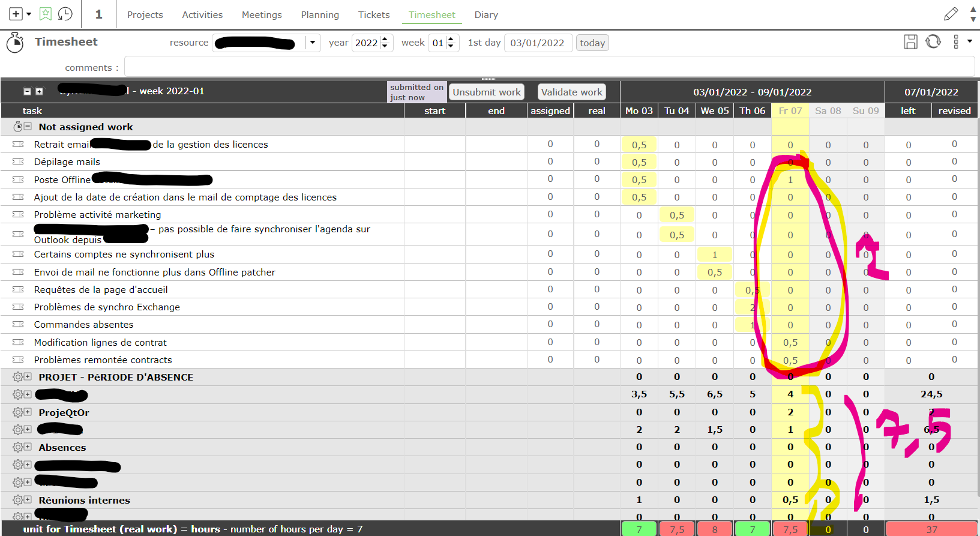Open the three-dot extra options menu

(x=956, y=42)
